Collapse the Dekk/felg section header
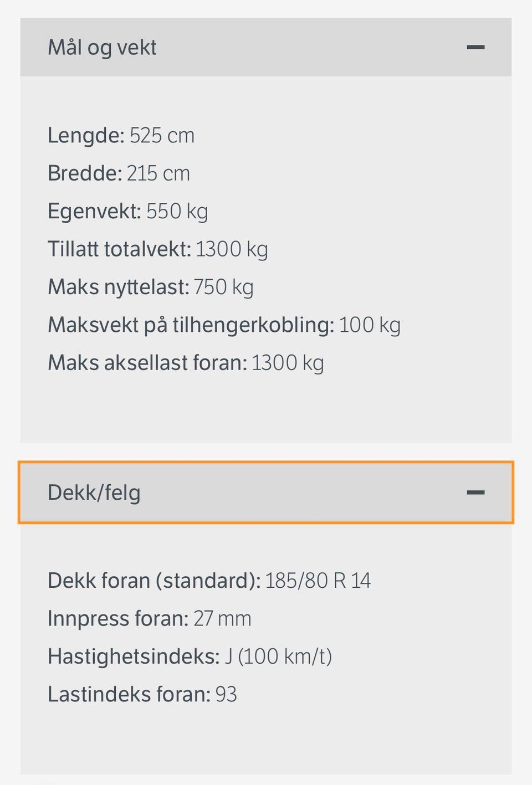Viewport: 532px width, 785px height. 266,492
